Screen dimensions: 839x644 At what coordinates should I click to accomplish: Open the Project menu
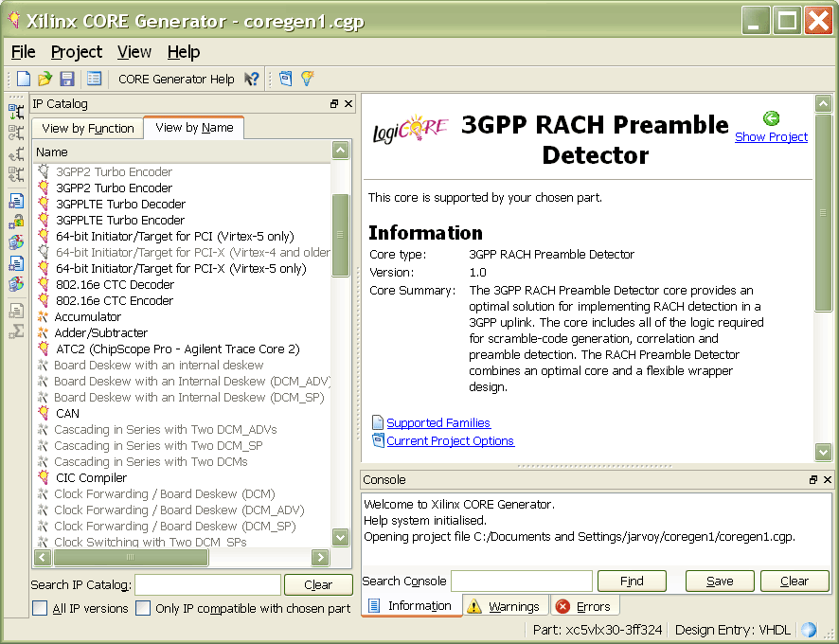click(77, 52)
